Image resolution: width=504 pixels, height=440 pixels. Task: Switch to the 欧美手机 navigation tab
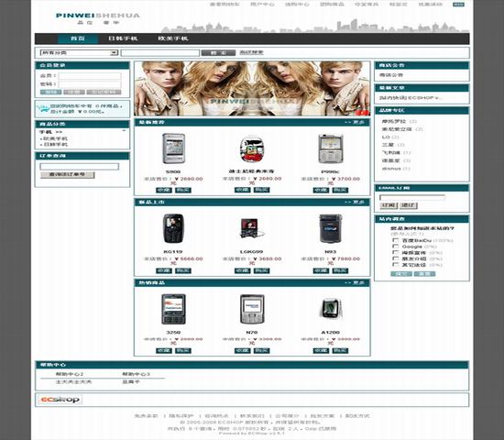pyautogui.click(x=172, y=38)
